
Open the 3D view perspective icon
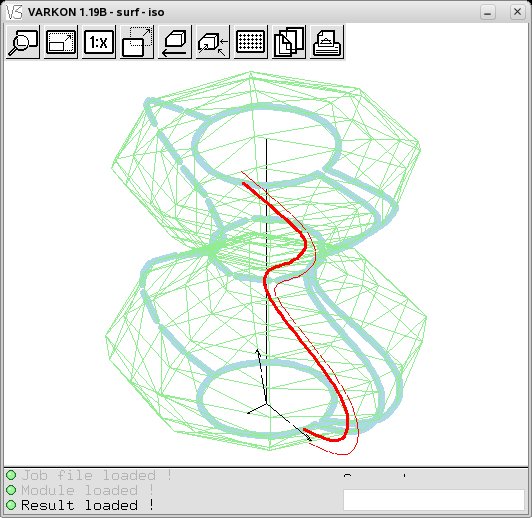tap(213, 42)
